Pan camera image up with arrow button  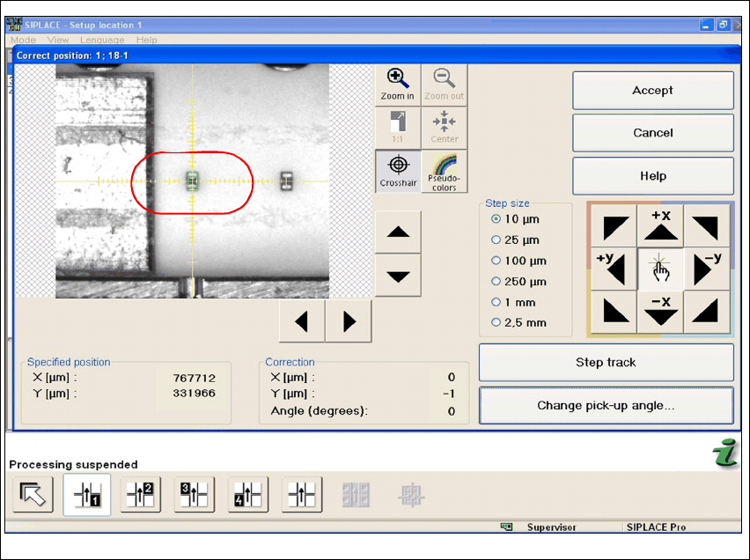point(398,232)
